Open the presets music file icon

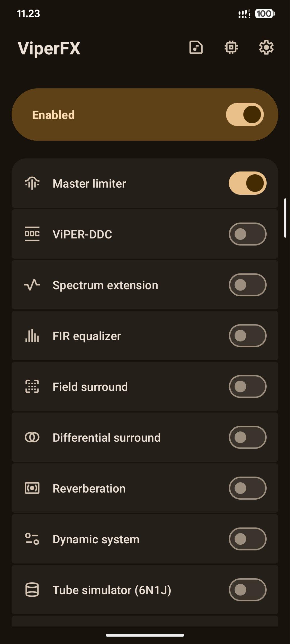pyautogui.click(x=196, y=47)
